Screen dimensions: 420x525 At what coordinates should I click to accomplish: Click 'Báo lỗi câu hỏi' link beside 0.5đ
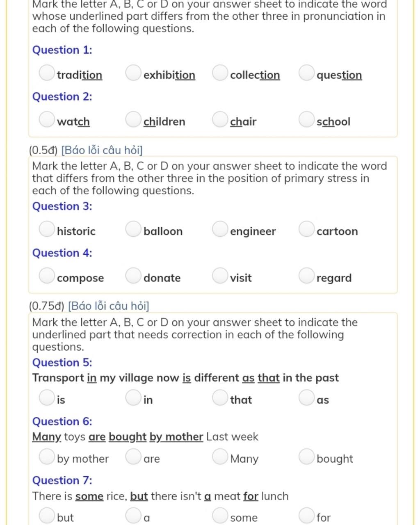(102, 150)
